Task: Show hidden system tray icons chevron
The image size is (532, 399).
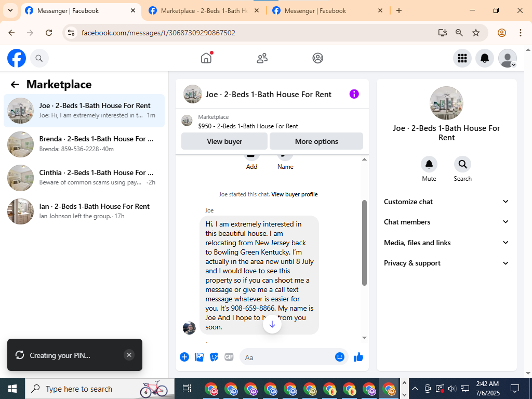Action: pos(415,389)
